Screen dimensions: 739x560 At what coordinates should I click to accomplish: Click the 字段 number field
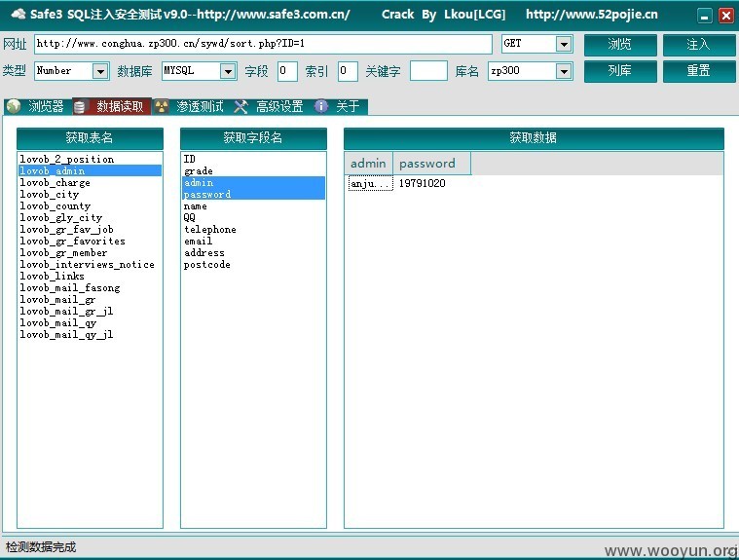(x=287, y=71)
